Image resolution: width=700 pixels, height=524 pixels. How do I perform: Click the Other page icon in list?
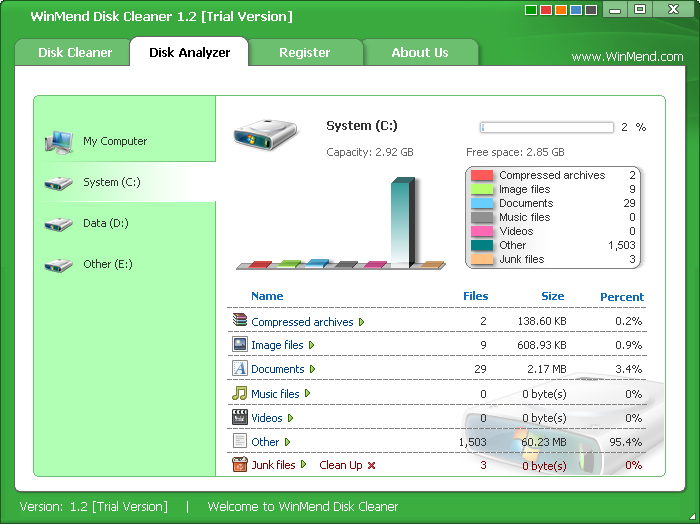pyautogui.click(x=240, y=441)
